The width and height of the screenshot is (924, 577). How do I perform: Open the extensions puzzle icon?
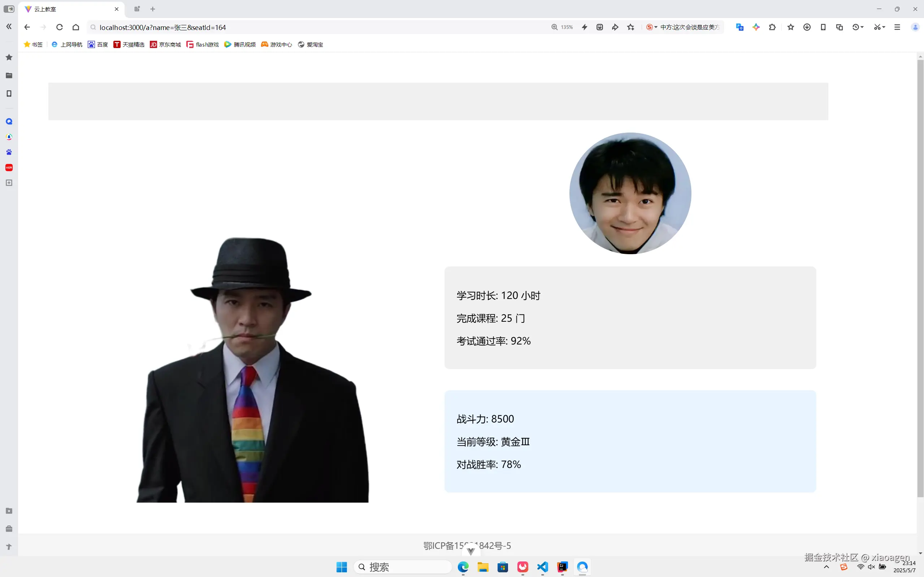(x=772, y=27)
